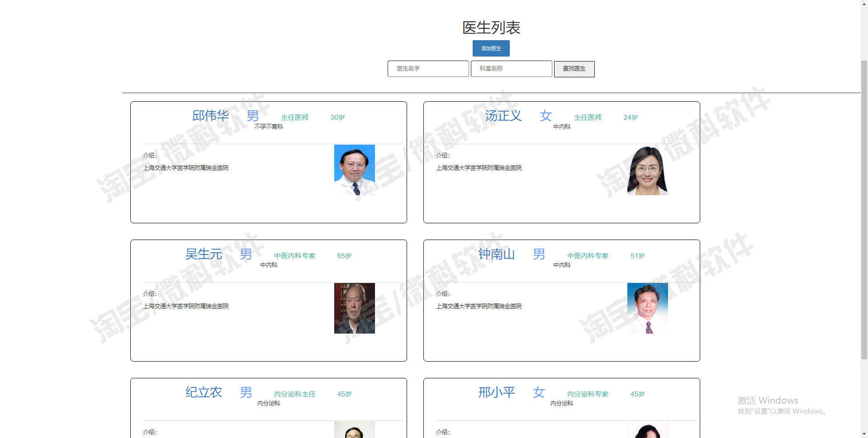868x438 pixels.
Task: Select 吴生元's portrait photo
Action: [x=355, y=308]
